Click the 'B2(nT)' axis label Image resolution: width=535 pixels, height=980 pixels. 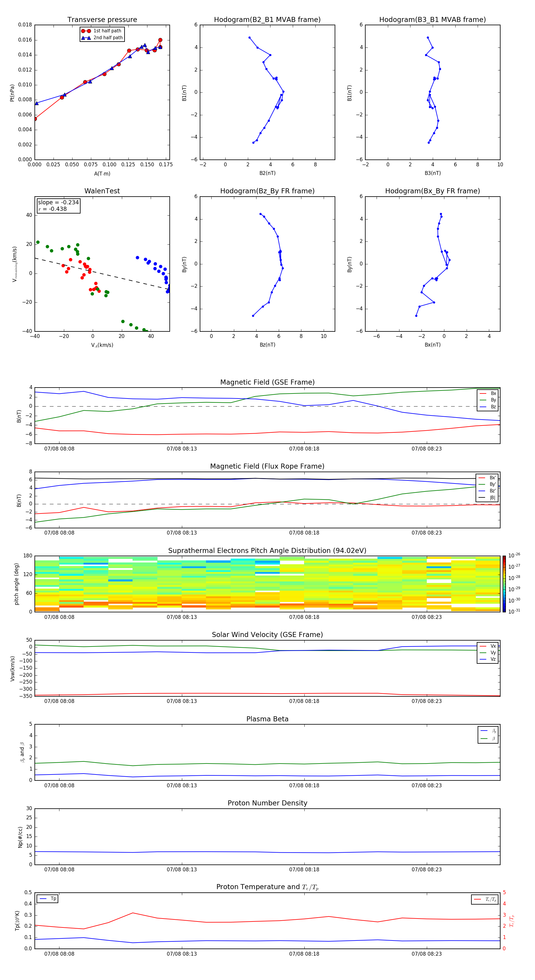267,173
